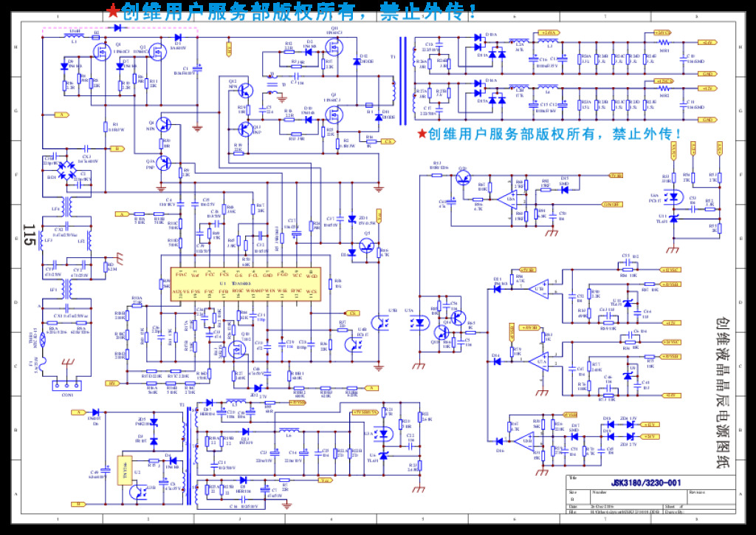Click the yellow U2 IC block
The width and height of the screenshot is (756, 535).
124,470
